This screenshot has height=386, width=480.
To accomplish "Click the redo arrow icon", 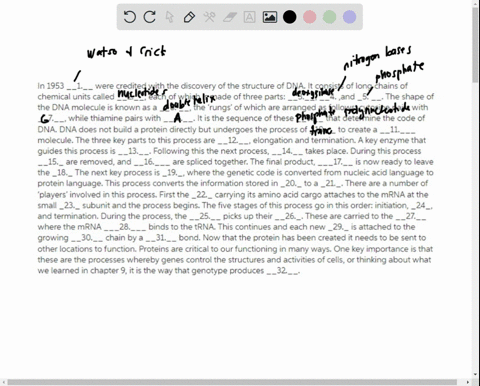I will click(149, 17).
